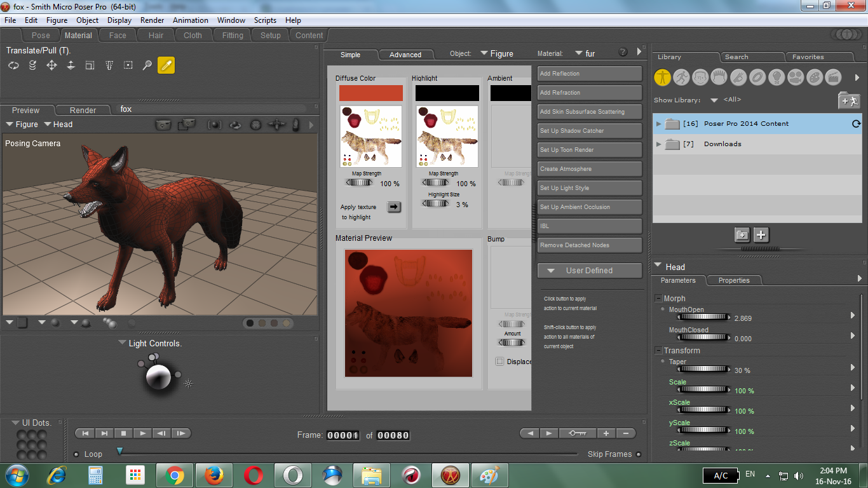Collapse the Transform parameter group
Screen dimensions: 868x488
pyautogui.click(x=659, y=350)
